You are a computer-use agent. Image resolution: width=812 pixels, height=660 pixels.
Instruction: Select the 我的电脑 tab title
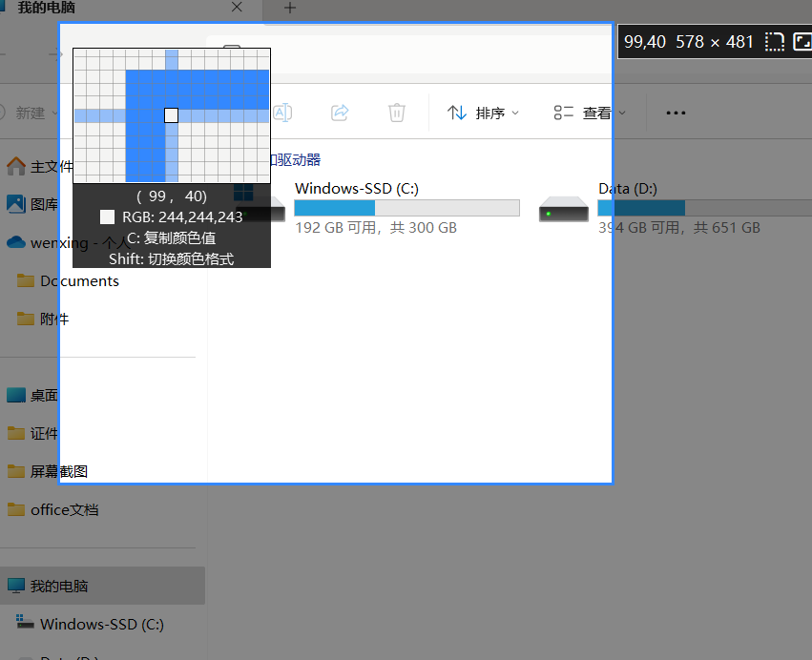pyautogui.click(x=46, y=8)
